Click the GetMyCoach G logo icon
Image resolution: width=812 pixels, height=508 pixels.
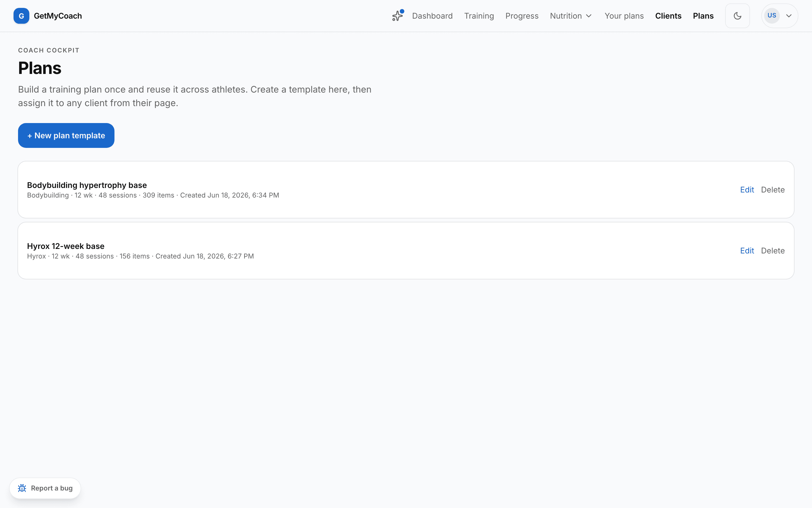click(21, 16)
